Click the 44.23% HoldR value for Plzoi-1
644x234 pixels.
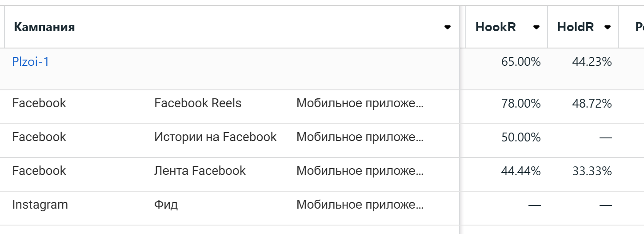[592, 62]
